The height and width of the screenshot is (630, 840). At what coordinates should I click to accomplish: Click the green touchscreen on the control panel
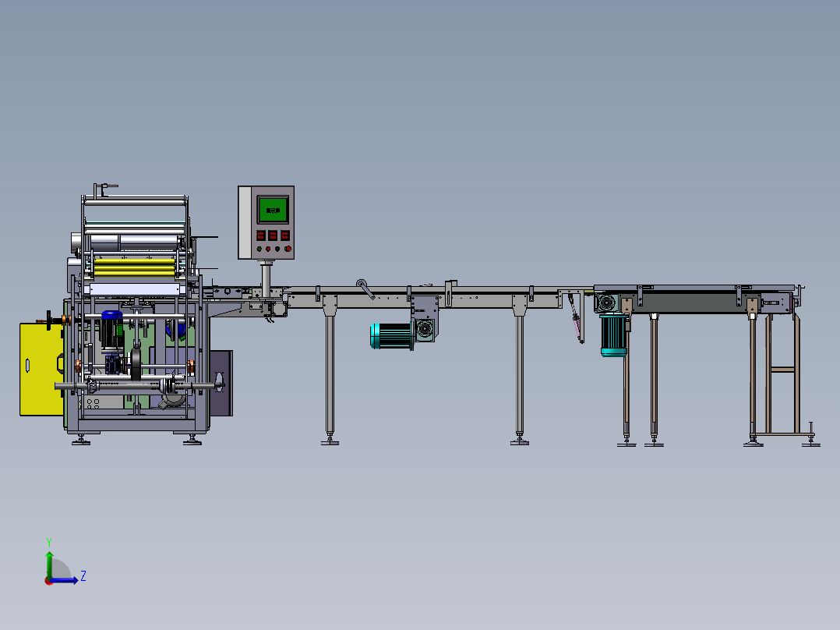point(273,209)
